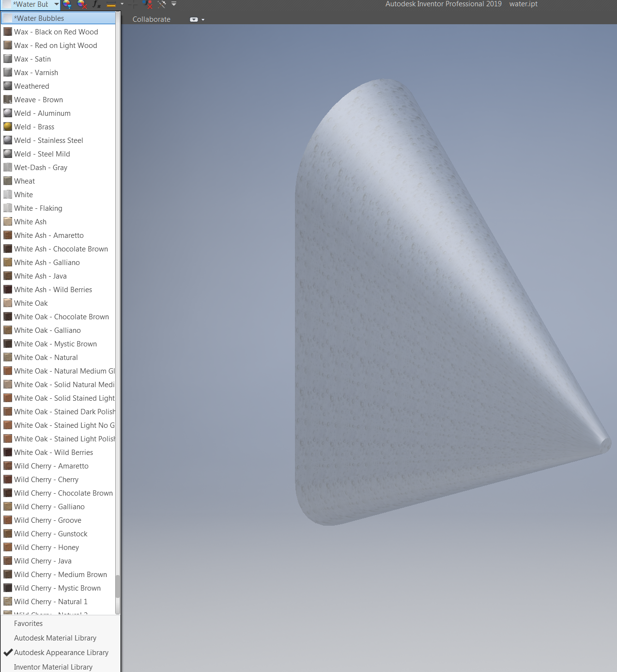Expand the ribbon display options arrow
The width and height of the screenshot is (617, 672).
(x=203, y=20)
